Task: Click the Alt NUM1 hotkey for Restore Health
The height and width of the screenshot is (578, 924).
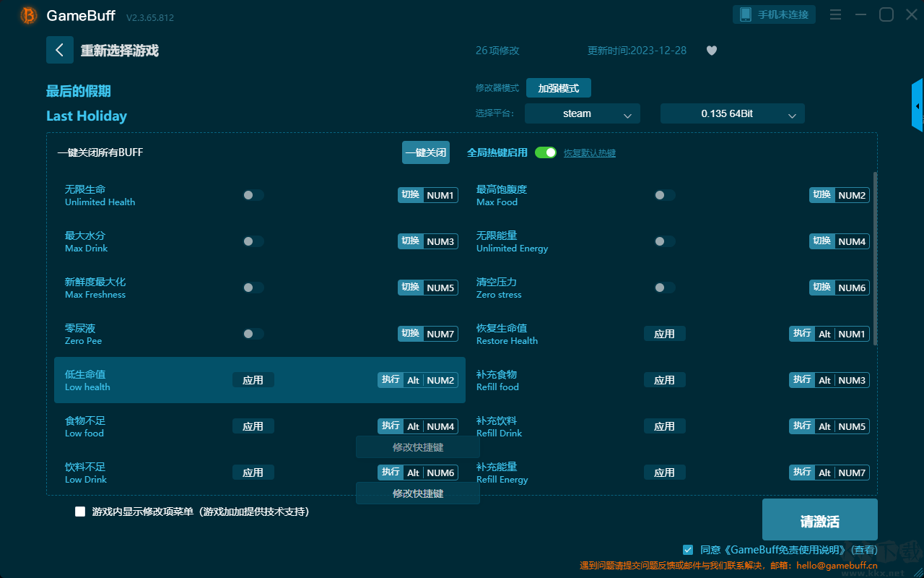Action: [829, 334]
